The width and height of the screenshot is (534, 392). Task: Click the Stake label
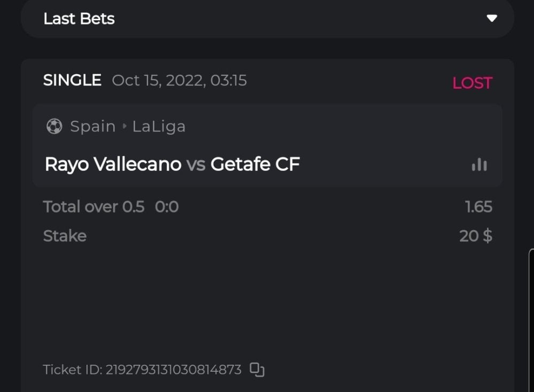65,236
